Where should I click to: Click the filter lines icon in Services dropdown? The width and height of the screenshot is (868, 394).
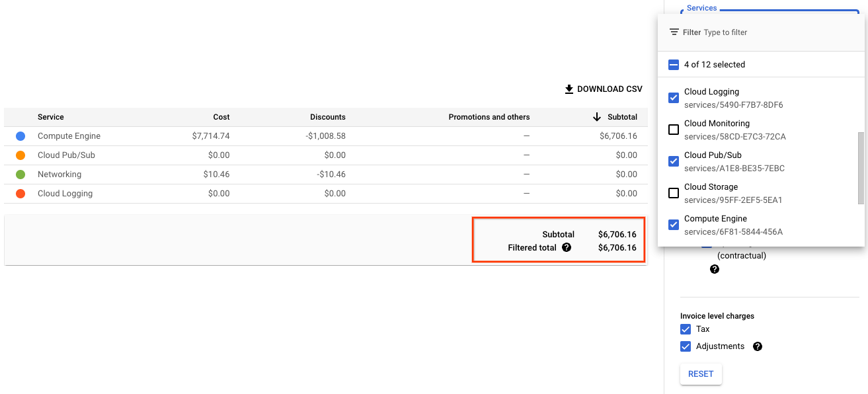coord(674,32)
